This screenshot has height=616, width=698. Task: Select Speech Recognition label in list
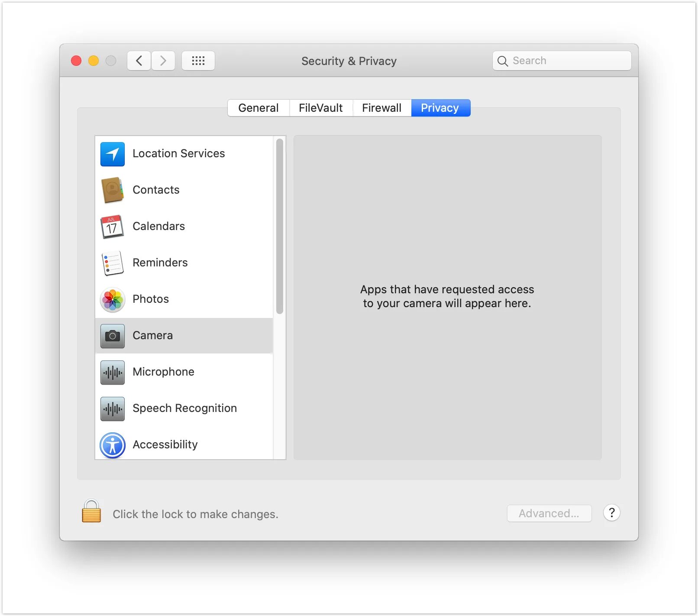click(184, 408)
